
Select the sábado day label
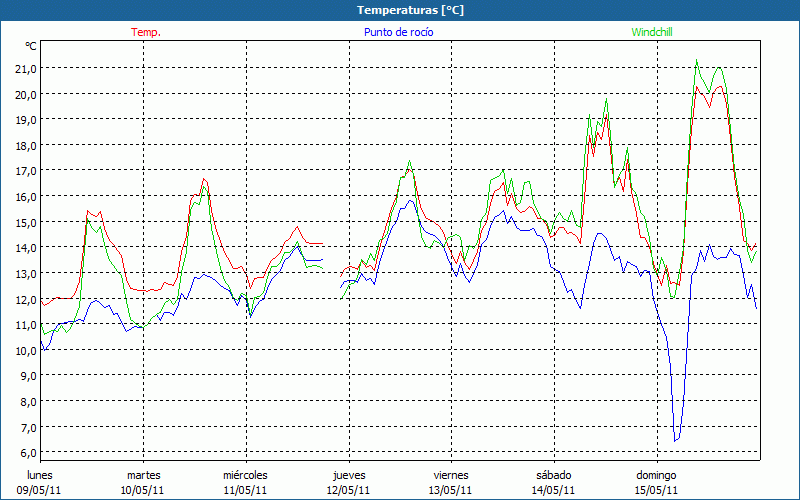click(x=553, y=475)
